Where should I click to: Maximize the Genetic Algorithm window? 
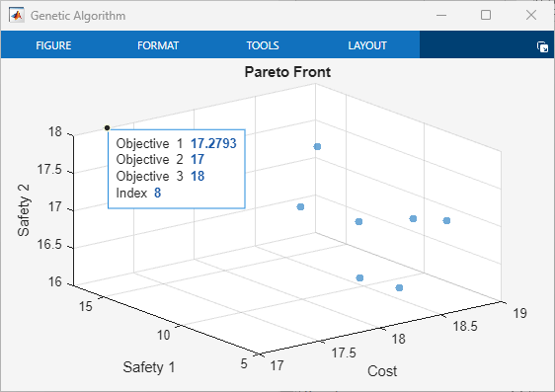pos(486,15)
